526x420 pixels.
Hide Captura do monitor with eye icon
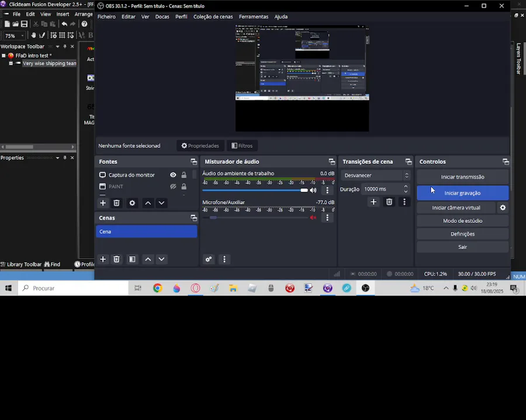point(173,175)
